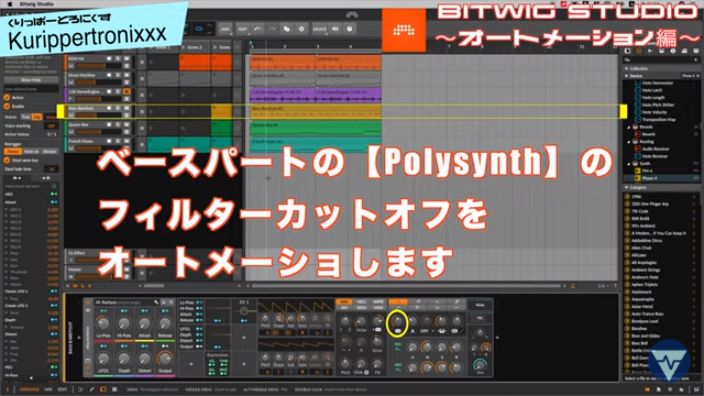Select Phase-4 in the Synth folder

tap(649, 178)
